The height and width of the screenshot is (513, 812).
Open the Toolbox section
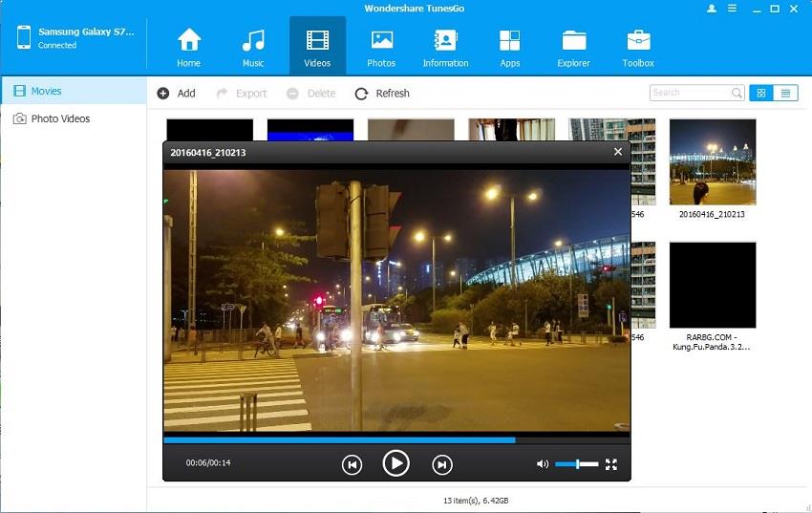click(638, 47)
